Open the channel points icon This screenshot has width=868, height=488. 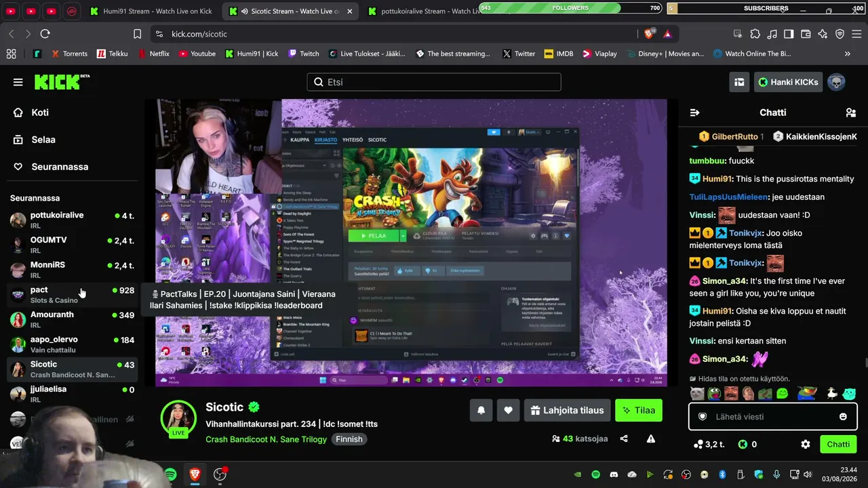pyautogui.click(x=699, y=445)
